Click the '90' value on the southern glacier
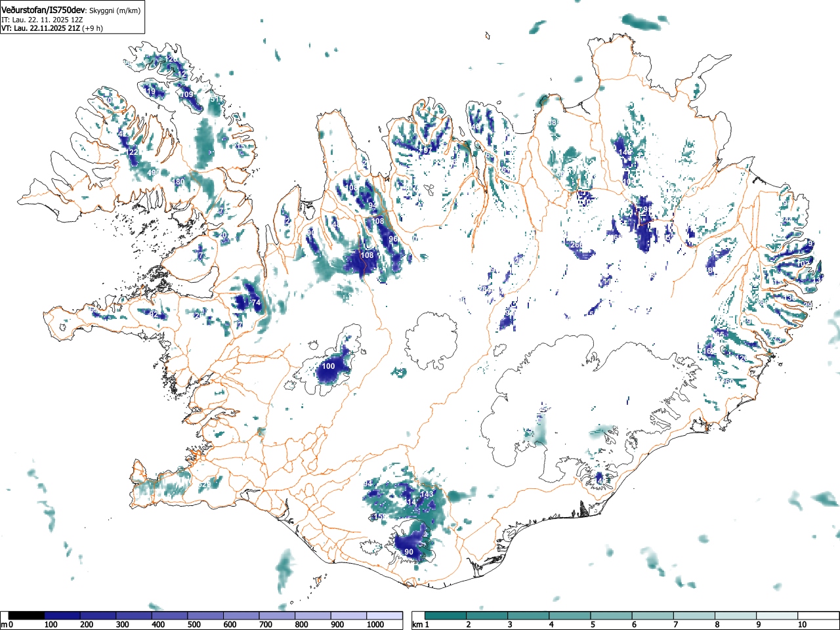Image resolution: width=840 pixels, height=630 pixels. (x=409, y=552)
